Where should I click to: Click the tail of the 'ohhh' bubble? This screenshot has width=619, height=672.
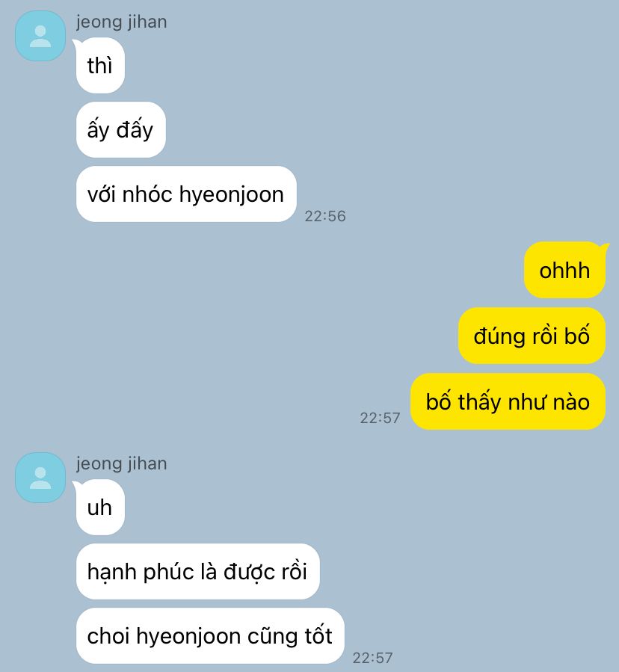click(605, 247)
